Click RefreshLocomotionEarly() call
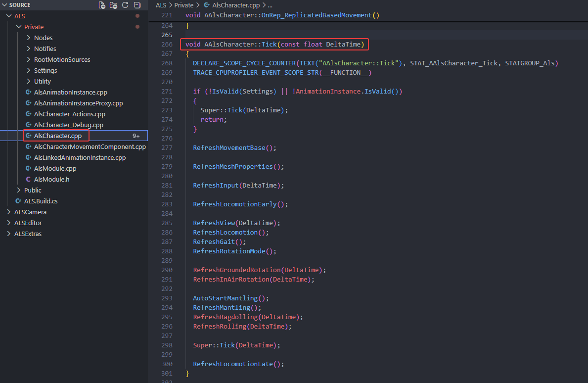588x383 pixels. click(x=240, y=204)
